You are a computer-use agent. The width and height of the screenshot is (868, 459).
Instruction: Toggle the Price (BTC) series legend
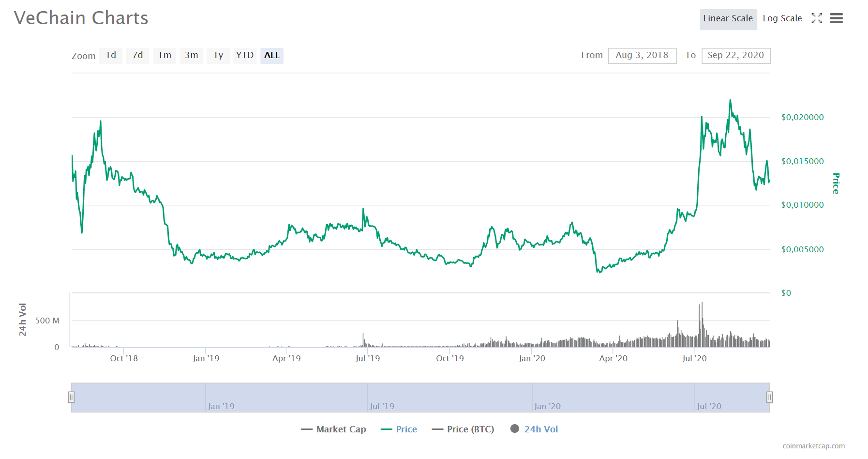click(x=463, y=429)
